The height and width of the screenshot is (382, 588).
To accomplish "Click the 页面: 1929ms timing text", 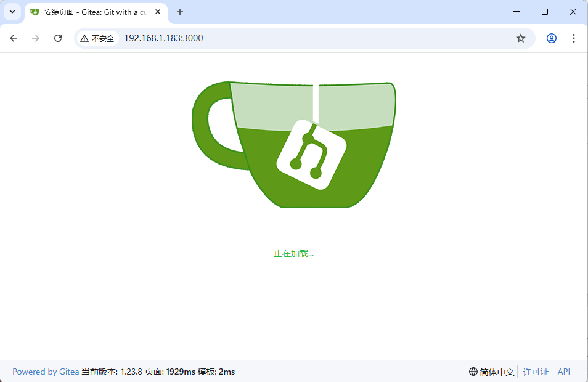I will tap(170, 372).
